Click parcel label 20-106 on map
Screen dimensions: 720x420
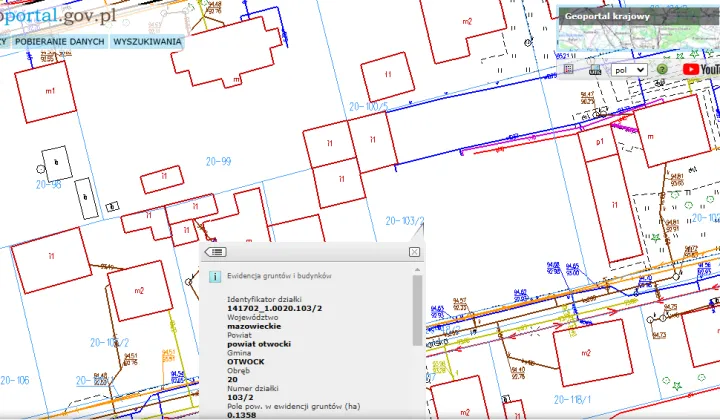(x=15, y=380)
